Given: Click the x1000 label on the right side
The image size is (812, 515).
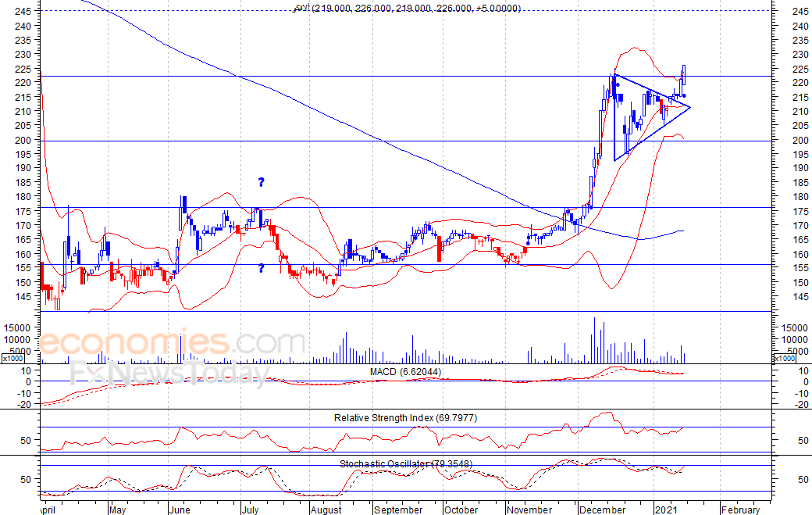Looking at the screenshot, I should 784,359.
